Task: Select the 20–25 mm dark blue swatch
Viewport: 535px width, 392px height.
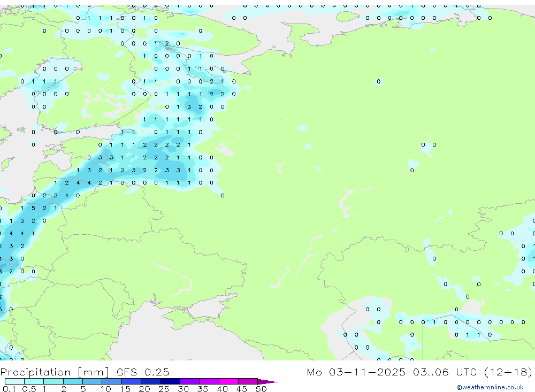Action: click(x=151, y=381)
